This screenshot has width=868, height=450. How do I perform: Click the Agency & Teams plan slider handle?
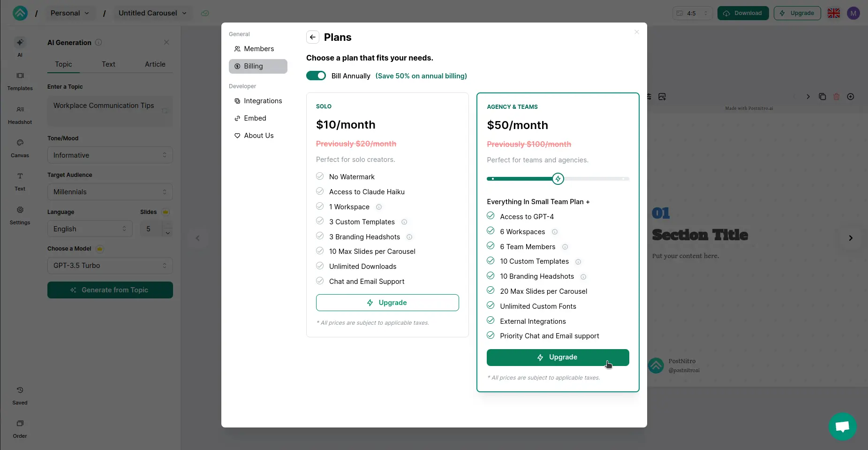point(558,179)
